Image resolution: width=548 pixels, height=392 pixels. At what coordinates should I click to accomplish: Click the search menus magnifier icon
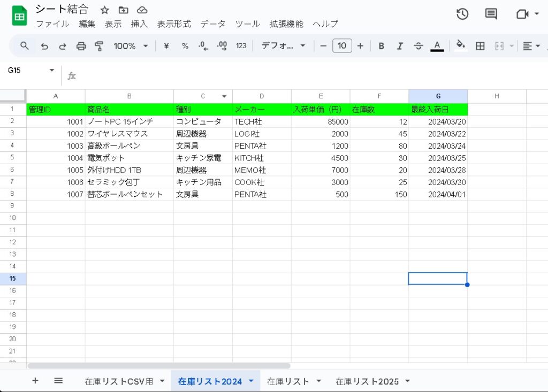(x=25, y=46)
